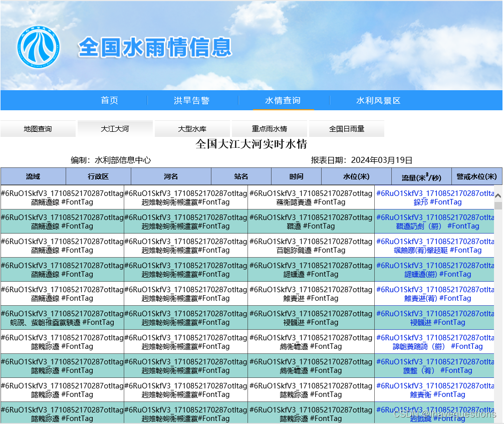Screen dimensions: 504x424
Task: Switch to the 大型水库 tab
Action: 192,129
